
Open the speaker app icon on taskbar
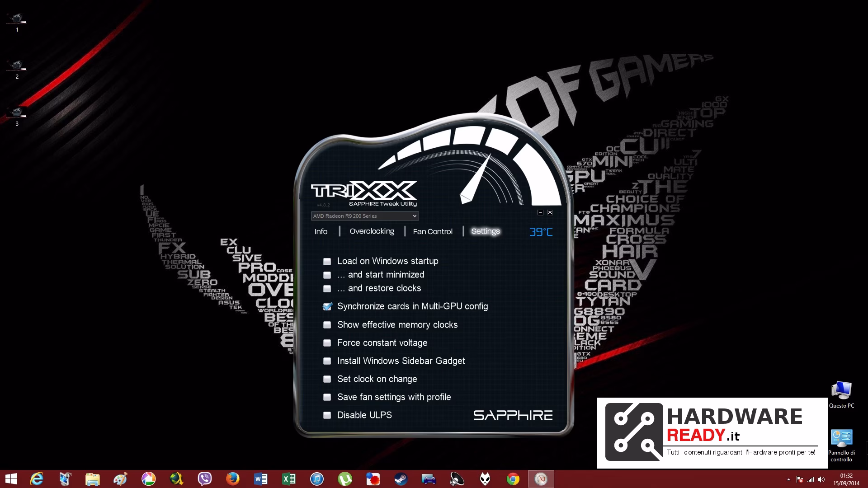(x=457, y=479)
